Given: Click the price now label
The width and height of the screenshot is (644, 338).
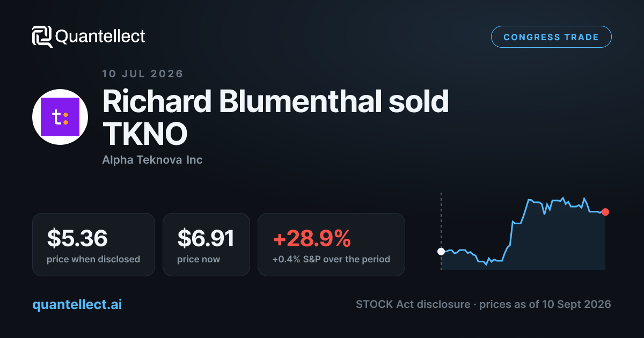Looking at the screenshot, I should [199, 259].
